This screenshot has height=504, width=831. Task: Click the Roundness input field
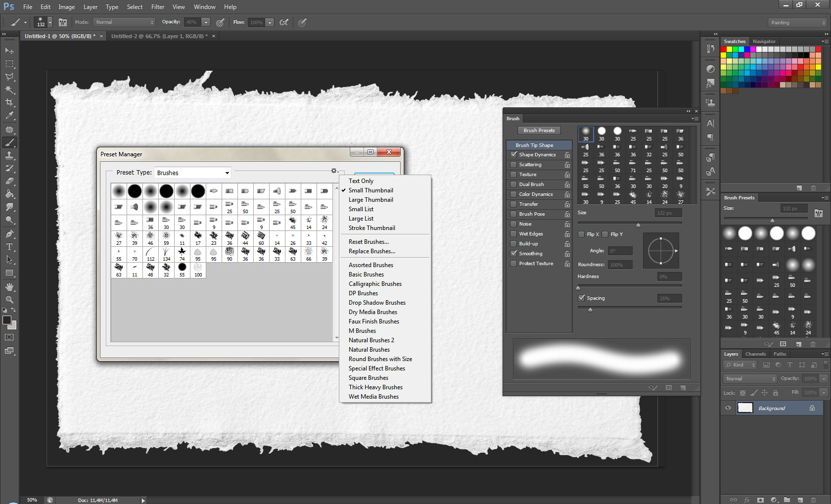620,265
